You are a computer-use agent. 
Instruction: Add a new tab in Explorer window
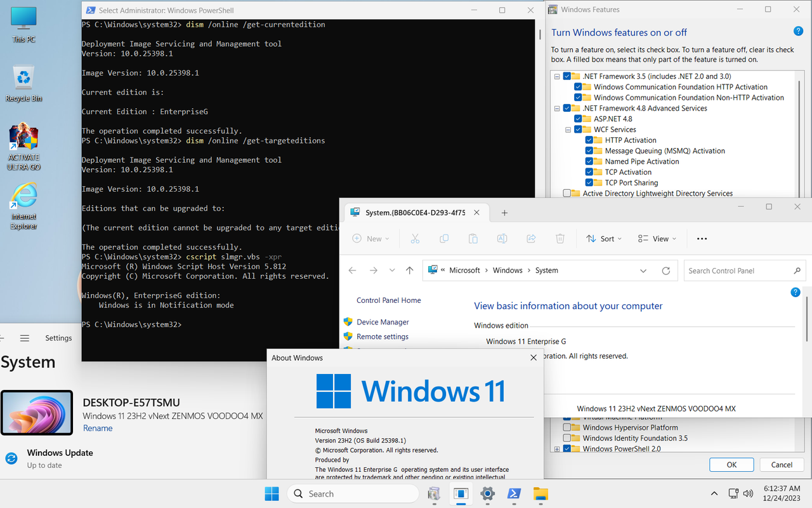tap(504, 213)
